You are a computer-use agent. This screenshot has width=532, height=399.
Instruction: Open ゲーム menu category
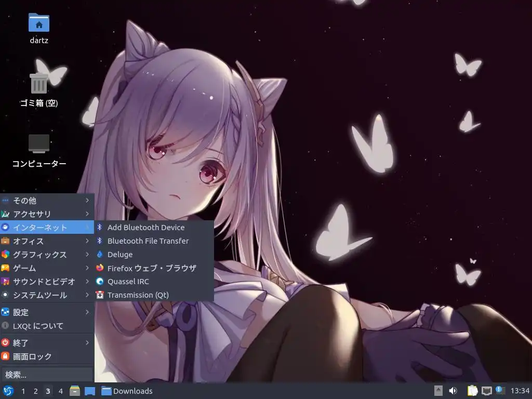pos(47,268)
